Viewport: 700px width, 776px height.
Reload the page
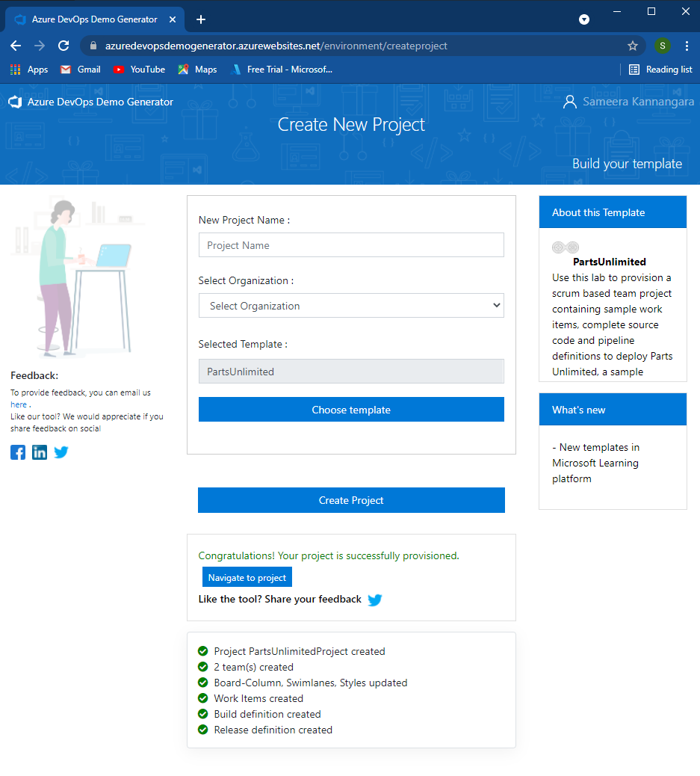[x=63, y=45]
